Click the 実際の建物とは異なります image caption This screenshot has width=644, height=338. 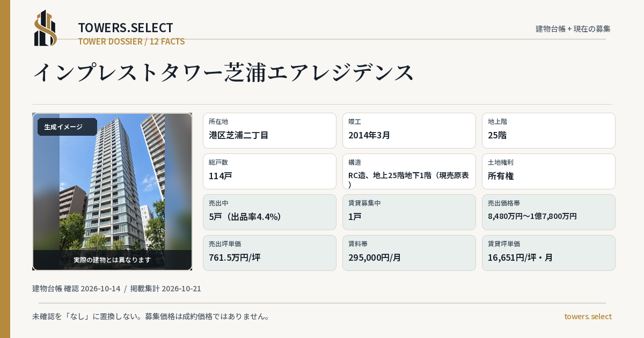tap(112, 260)
